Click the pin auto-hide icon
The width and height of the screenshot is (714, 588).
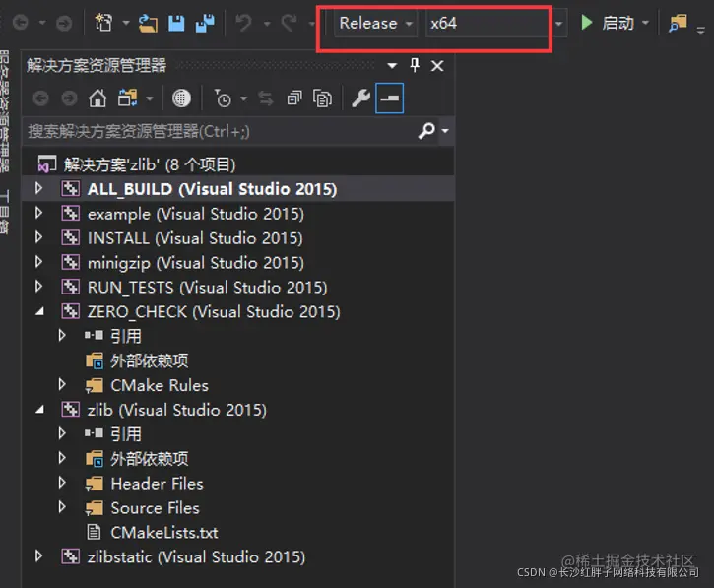click(415, 66)
